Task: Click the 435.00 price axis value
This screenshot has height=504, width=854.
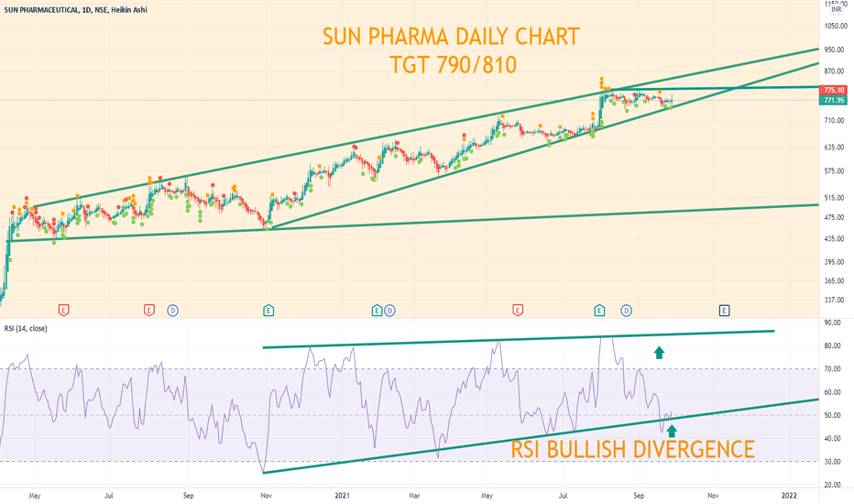Action: click(834, 238)
